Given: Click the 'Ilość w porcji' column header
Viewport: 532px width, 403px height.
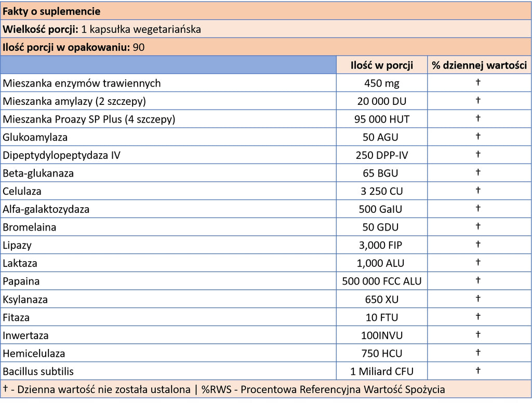Looking at the screenshot, I should coord(382,65).
